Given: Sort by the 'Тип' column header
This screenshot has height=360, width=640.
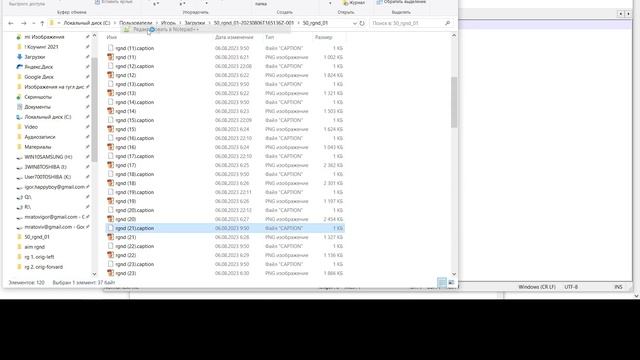Looking at the screenshot, I should 269,37.
